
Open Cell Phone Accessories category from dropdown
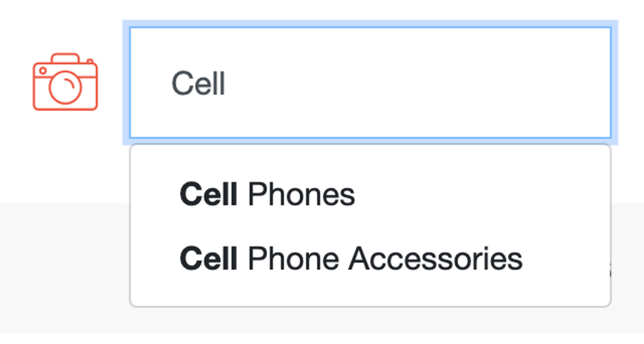click(x=351, y=258)
